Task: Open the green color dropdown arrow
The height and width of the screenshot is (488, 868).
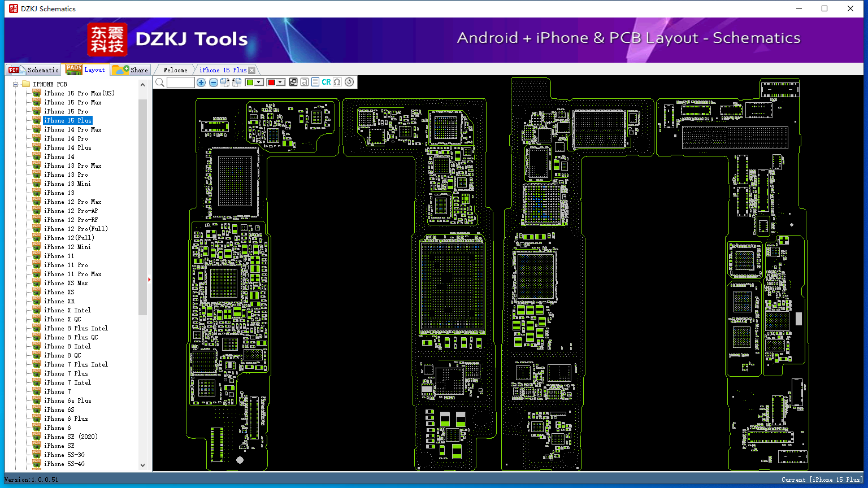Action: (x=259, y=82)
